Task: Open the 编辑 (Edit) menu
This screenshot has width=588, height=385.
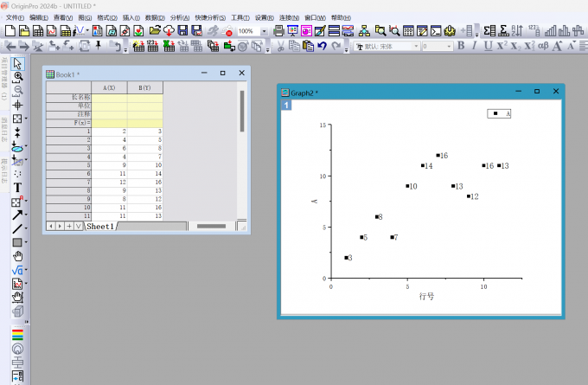Action: pos(39,17)
